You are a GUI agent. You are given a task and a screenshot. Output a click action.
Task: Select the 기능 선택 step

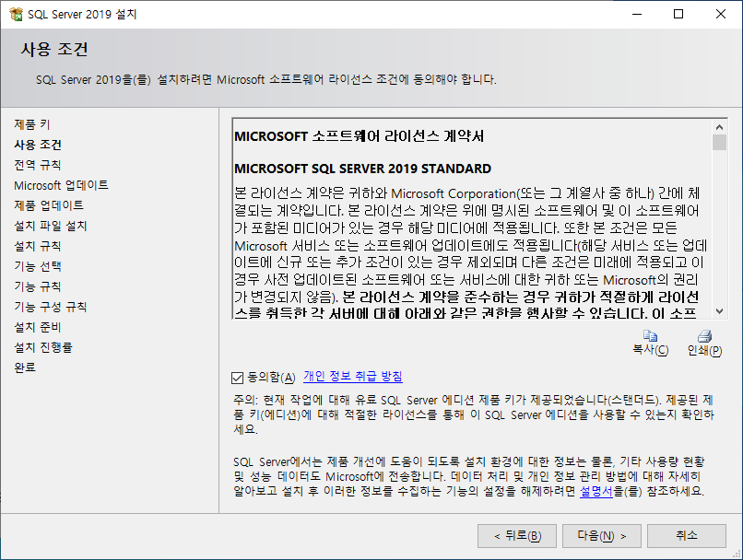[x=38, y=266]
